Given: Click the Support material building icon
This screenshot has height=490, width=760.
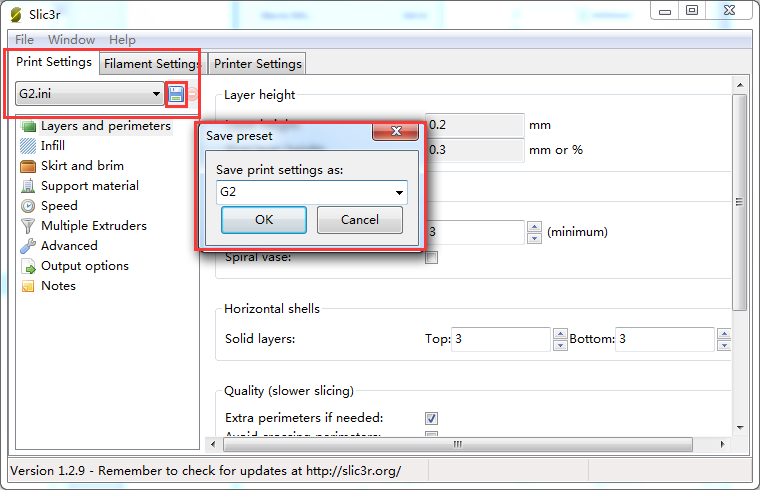Looking at the screenshot, I should tap(28, 186).
